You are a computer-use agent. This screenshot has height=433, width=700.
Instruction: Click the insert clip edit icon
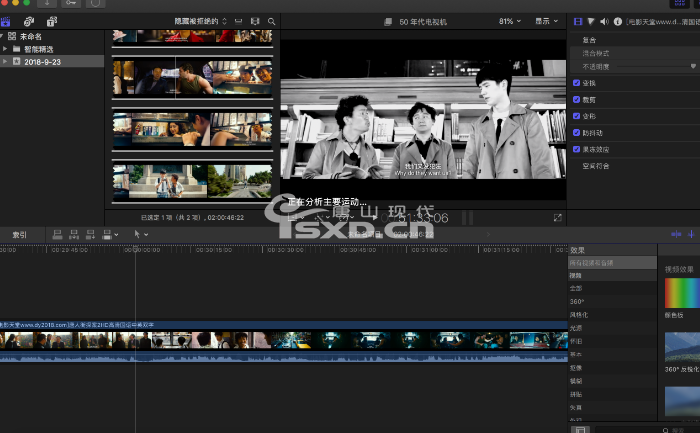coord(74,234)
